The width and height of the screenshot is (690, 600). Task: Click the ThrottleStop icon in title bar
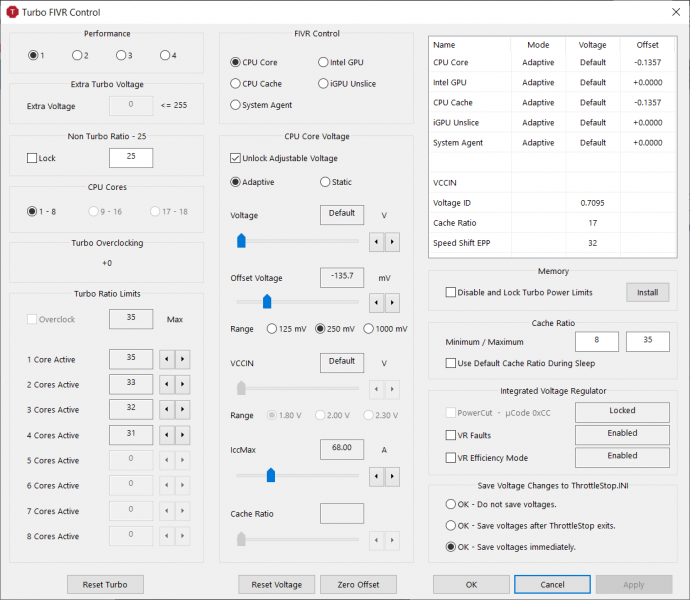12,12
